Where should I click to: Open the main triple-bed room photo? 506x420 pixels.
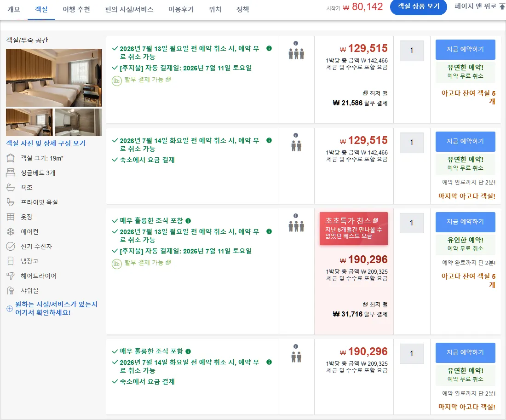(53, 77)
